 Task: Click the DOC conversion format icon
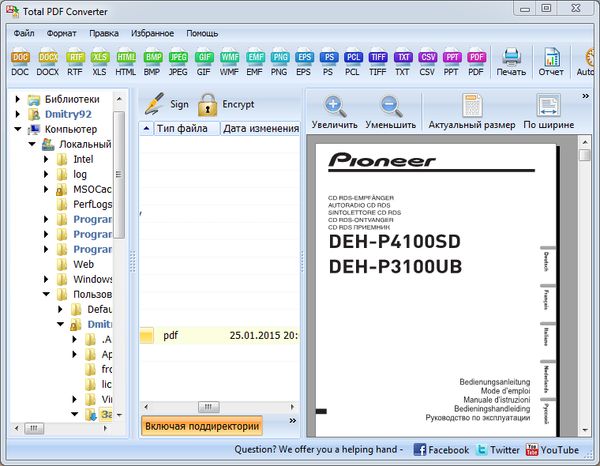point(20,58)
